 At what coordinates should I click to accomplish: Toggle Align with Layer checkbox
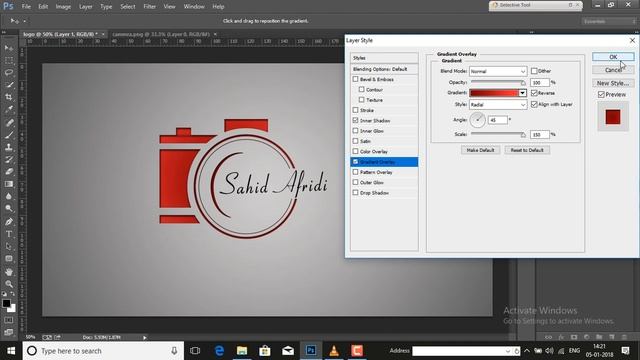click(534, 104)
